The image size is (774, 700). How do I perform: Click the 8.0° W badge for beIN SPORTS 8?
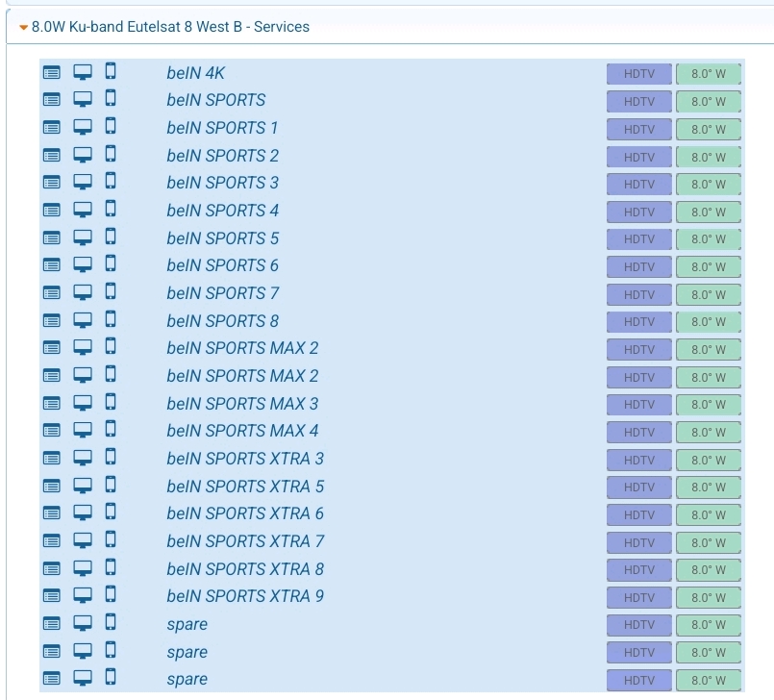709,322
